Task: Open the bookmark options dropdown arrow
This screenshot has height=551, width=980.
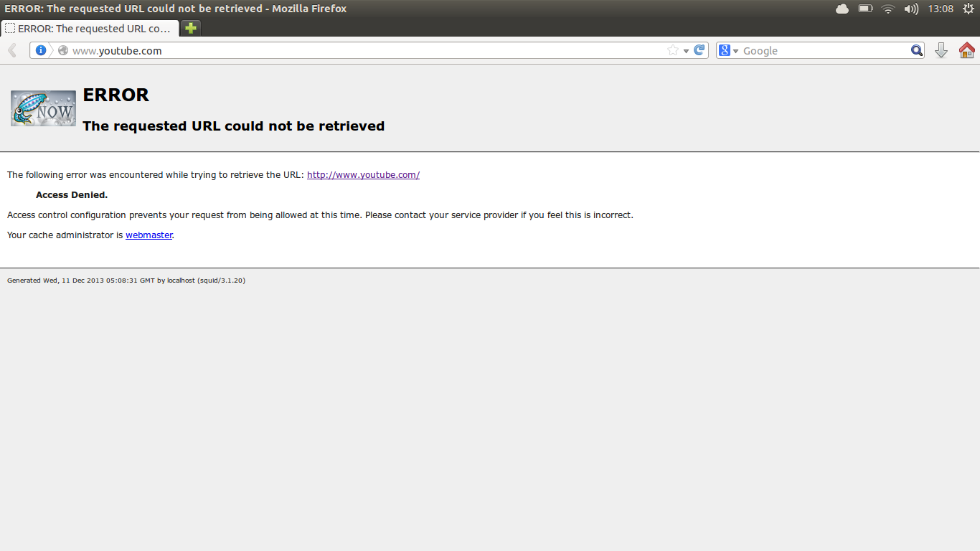Action: (684, 50)
